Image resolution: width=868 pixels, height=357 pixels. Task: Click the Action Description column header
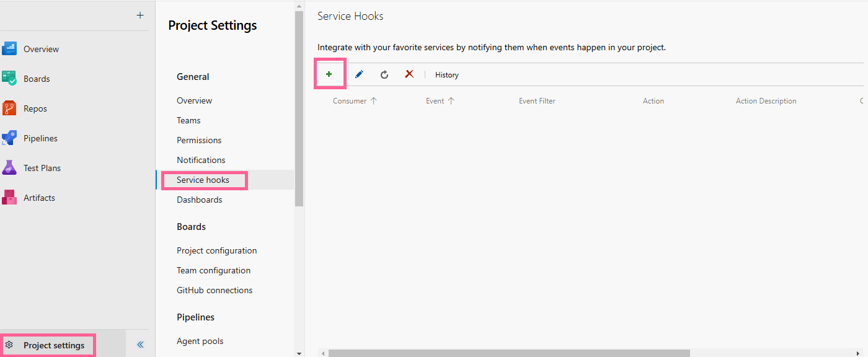click(x=766, y=101)
